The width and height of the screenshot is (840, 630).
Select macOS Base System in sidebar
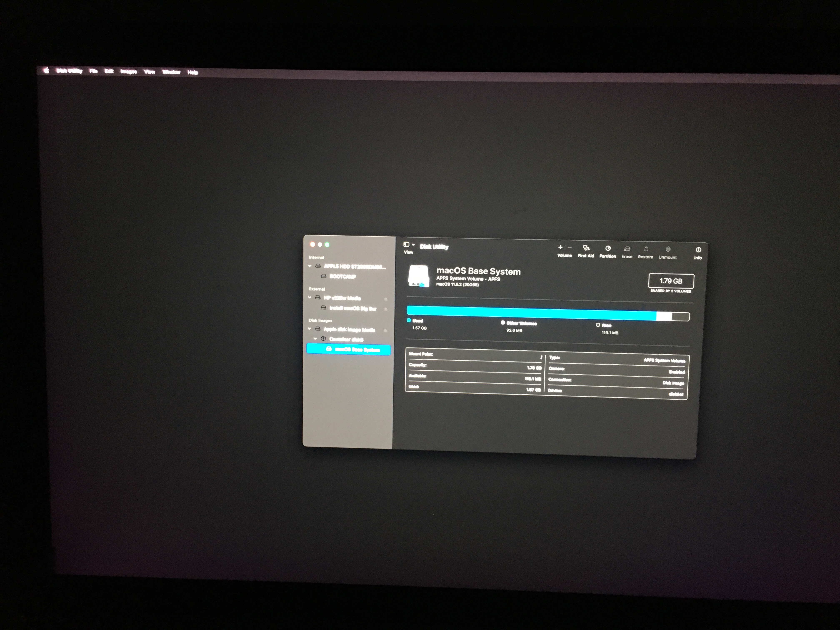(348, 349)
